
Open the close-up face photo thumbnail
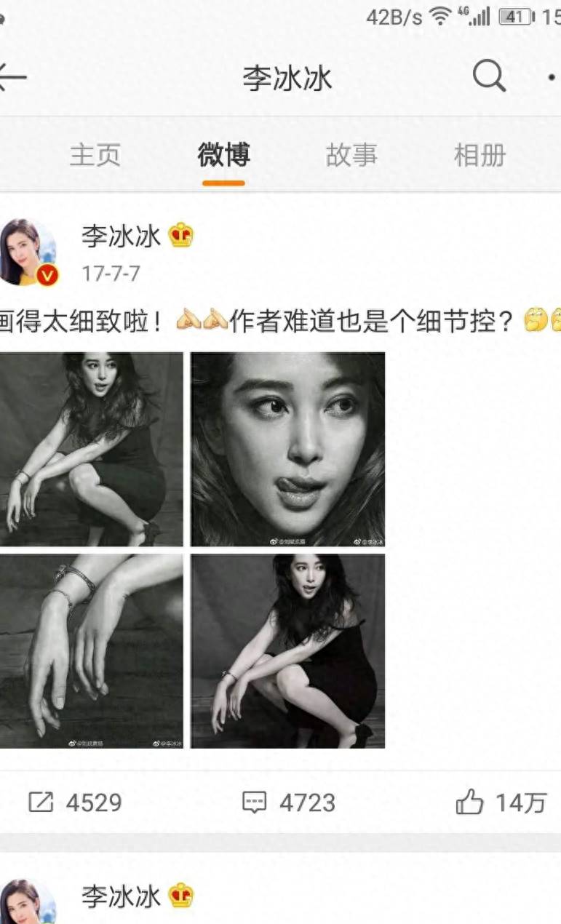pos(288,450)
